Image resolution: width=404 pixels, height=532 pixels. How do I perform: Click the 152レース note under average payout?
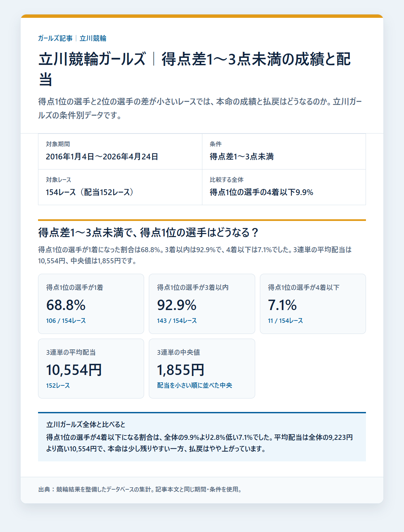58,386
